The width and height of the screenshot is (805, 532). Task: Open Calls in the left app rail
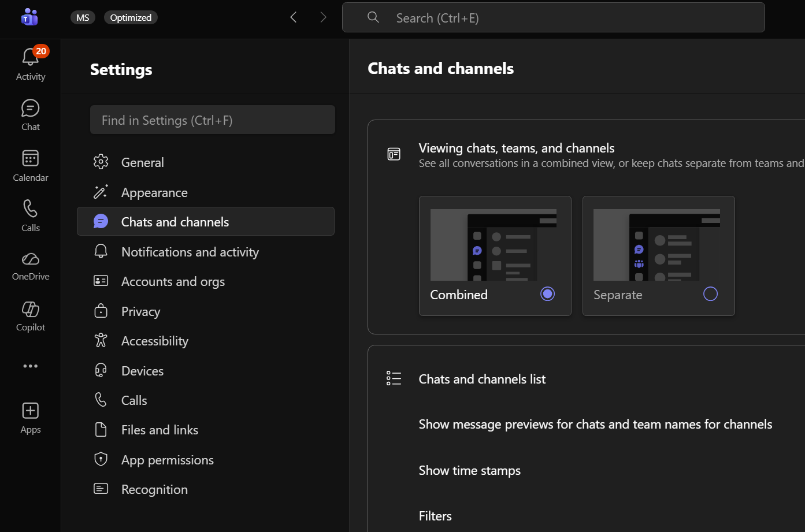[x=30, y=209]
